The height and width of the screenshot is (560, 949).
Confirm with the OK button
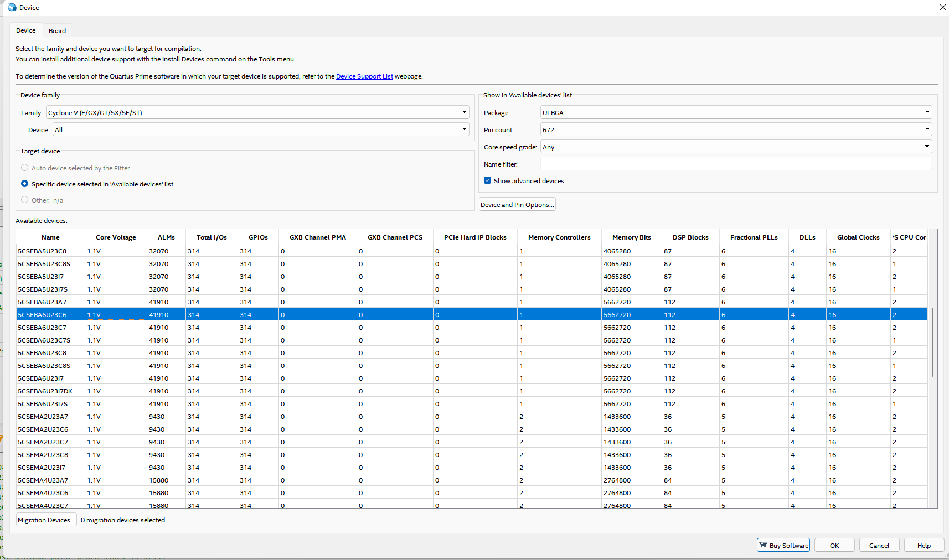coord(834,545)
